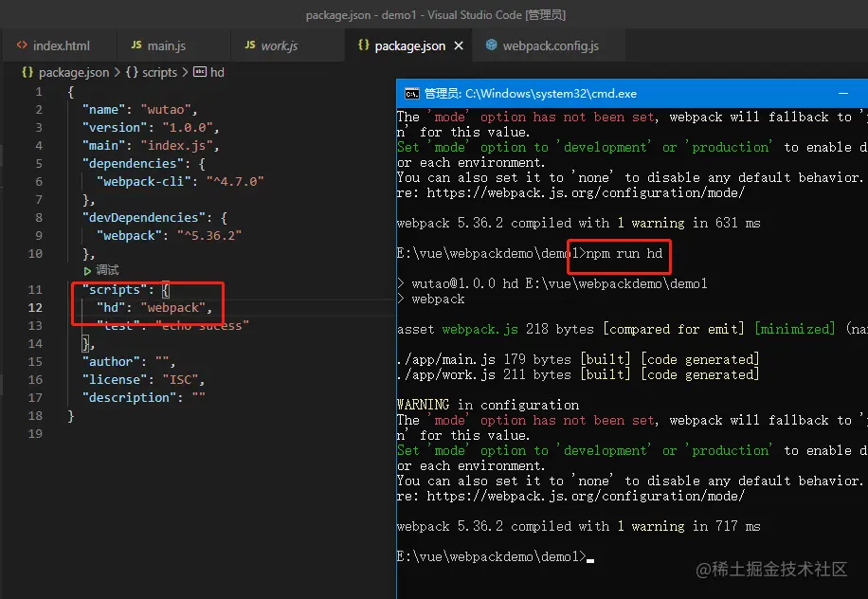Click hd in the breadcrumb path

217,73
